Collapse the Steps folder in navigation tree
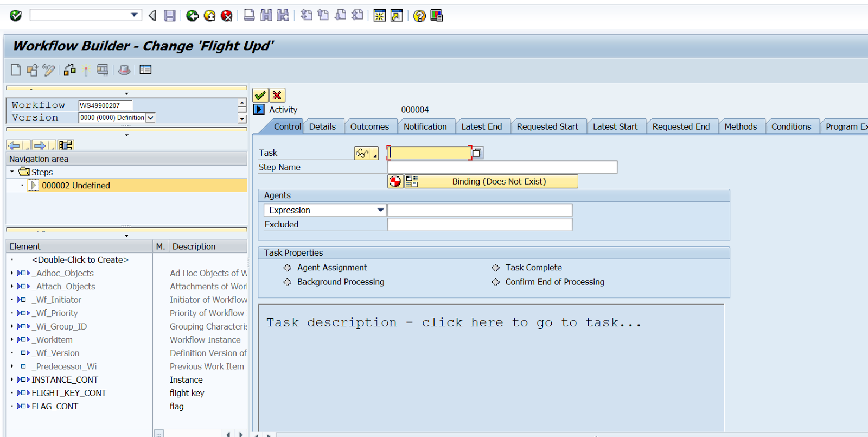Viewport: 868px width, 437px height. pos(12,172)
